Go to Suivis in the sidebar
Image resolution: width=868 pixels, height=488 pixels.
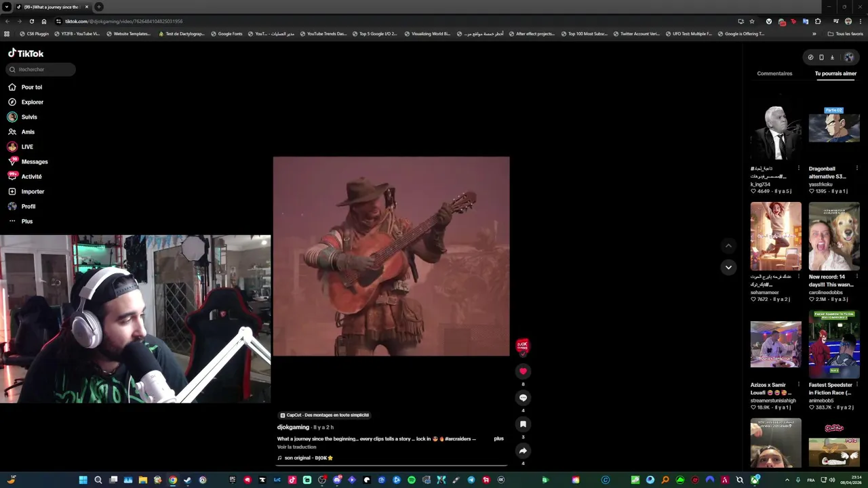pos(22,117)
